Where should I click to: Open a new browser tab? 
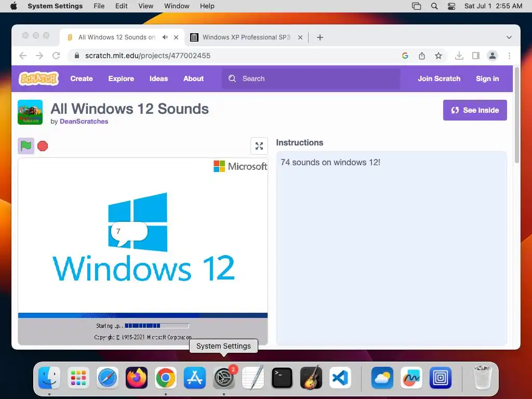coord(320,37)
